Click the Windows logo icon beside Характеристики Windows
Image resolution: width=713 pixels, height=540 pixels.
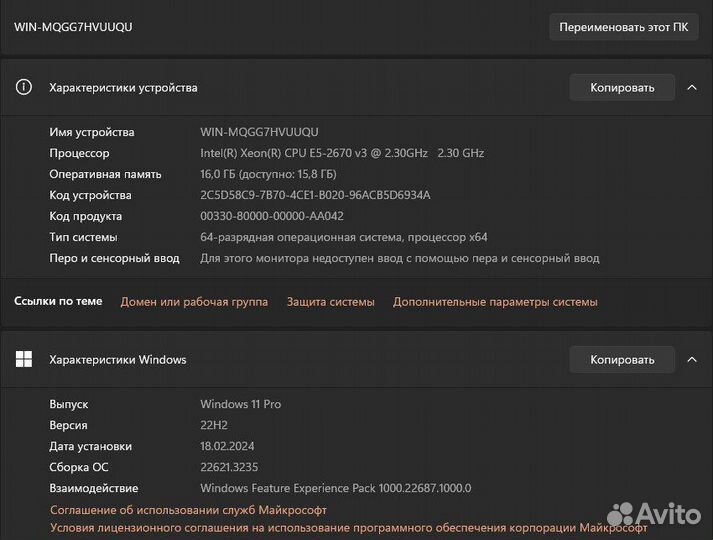(x=24, y=359)
